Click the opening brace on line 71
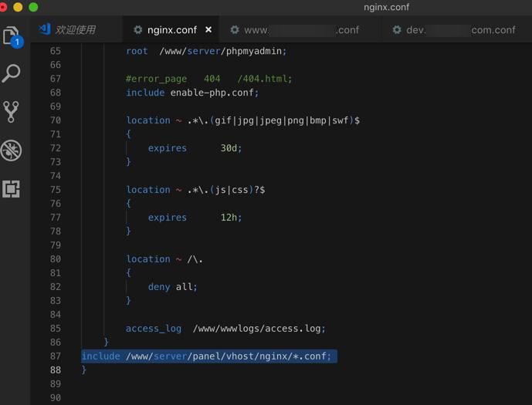 pos(128,134)
